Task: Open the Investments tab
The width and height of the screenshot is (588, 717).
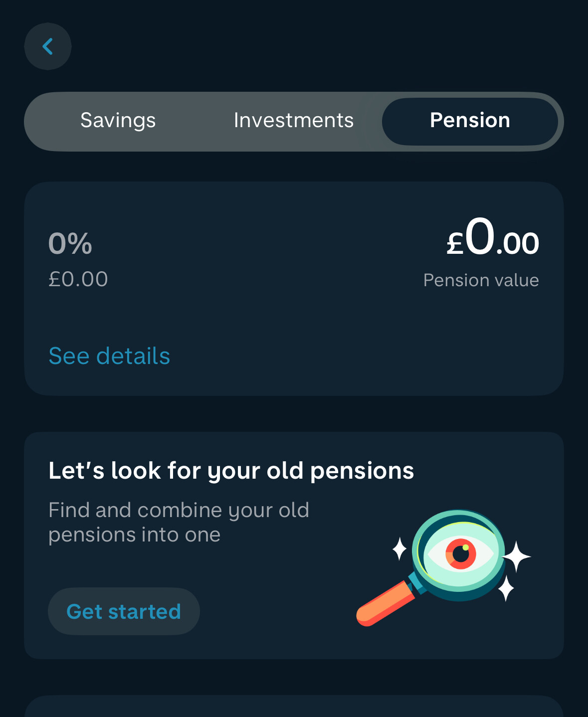Action: pos(294,121)
